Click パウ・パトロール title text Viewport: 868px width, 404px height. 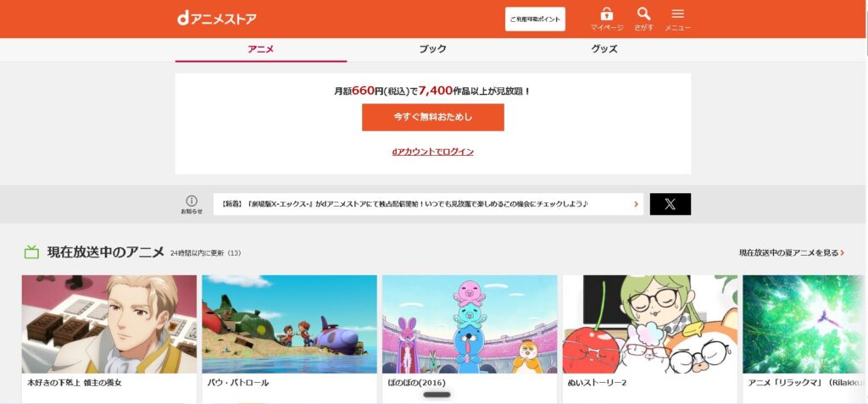(x=238, y=383)
